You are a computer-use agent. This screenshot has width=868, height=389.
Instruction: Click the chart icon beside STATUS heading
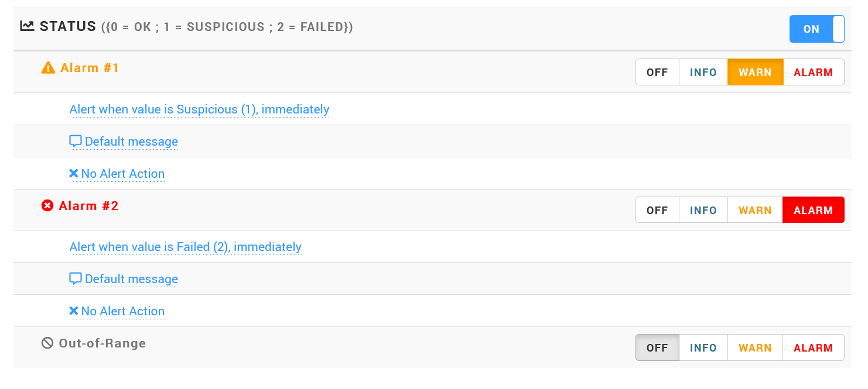[27, 26]
